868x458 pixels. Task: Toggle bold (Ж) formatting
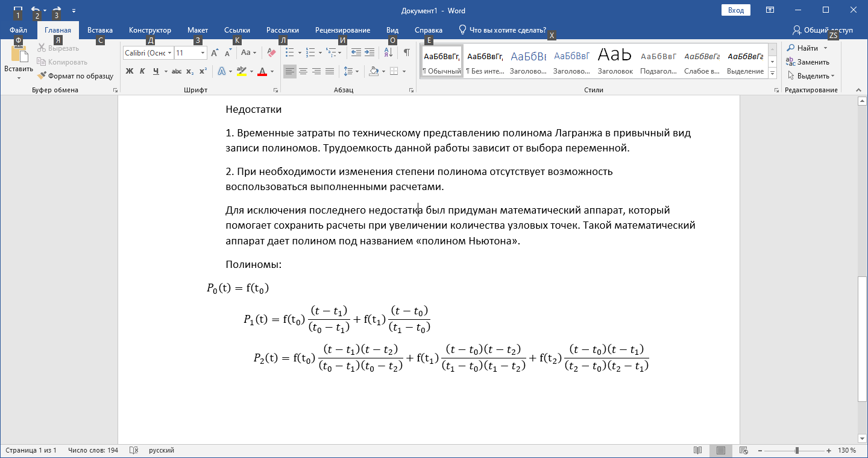click(130, 71)
